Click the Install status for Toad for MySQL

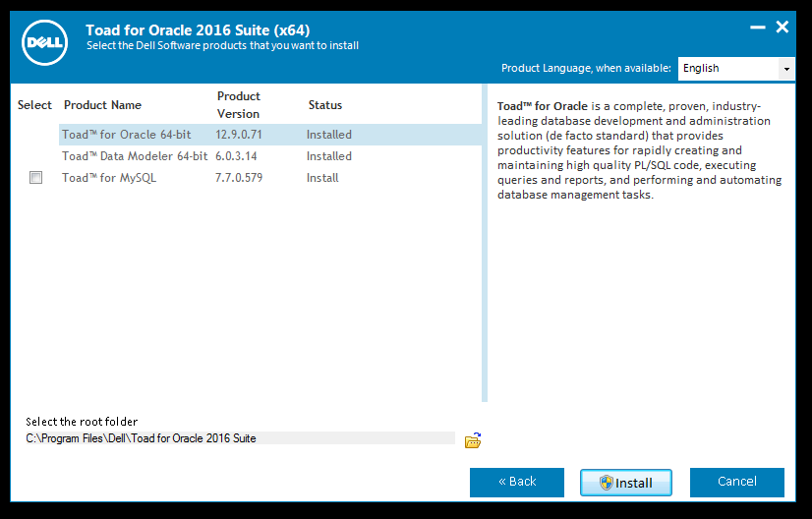pos(322,178)
